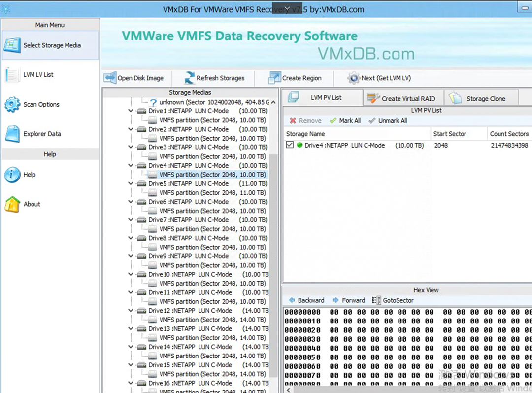Click the Backward arrow icon
532x393 pixels.
click(x=292, y=300)
